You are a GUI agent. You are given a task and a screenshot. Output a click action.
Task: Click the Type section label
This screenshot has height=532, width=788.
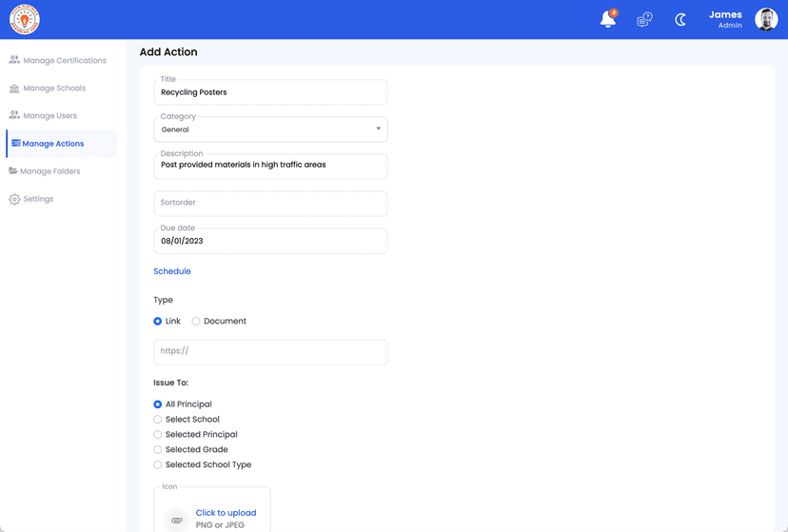point(163,300)
